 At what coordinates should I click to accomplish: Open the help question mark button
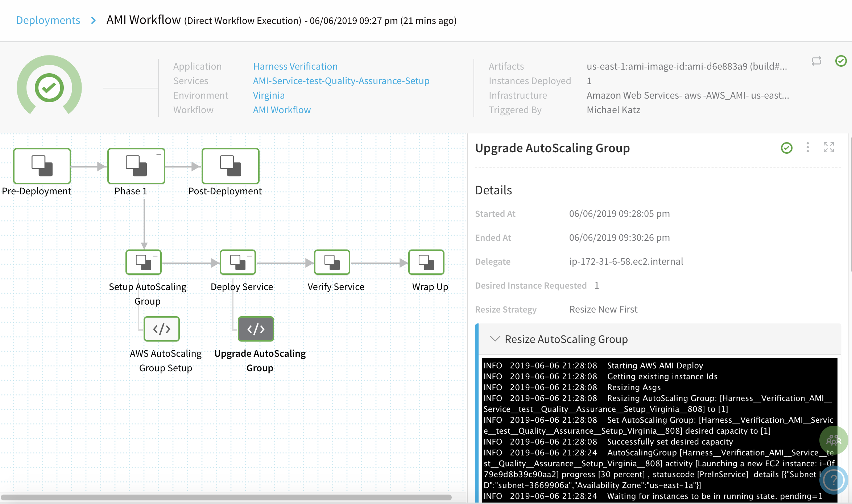pyautogui.click(x=834, y=480)
